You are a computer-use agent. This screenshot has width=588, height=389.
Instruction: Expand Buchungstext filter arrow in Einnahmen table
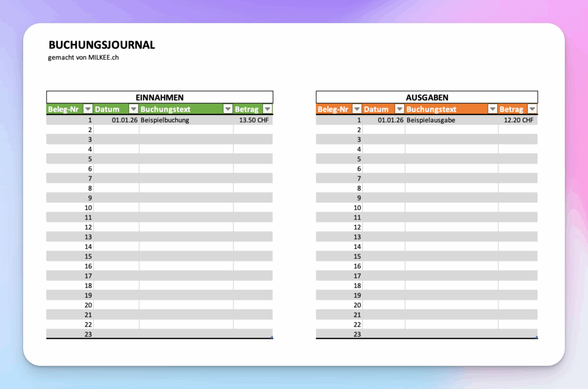pos(227,109)
